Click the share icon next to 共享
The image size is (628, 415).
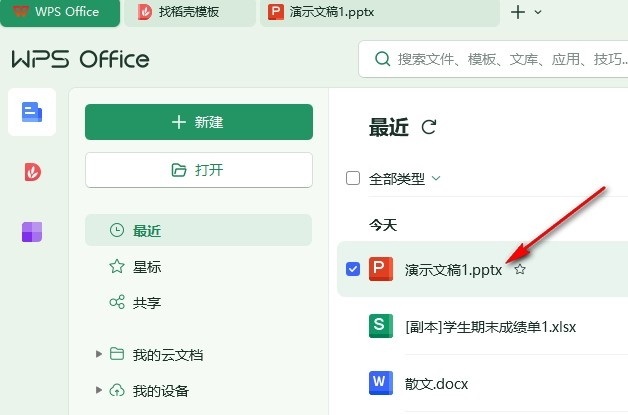[117, 302]
